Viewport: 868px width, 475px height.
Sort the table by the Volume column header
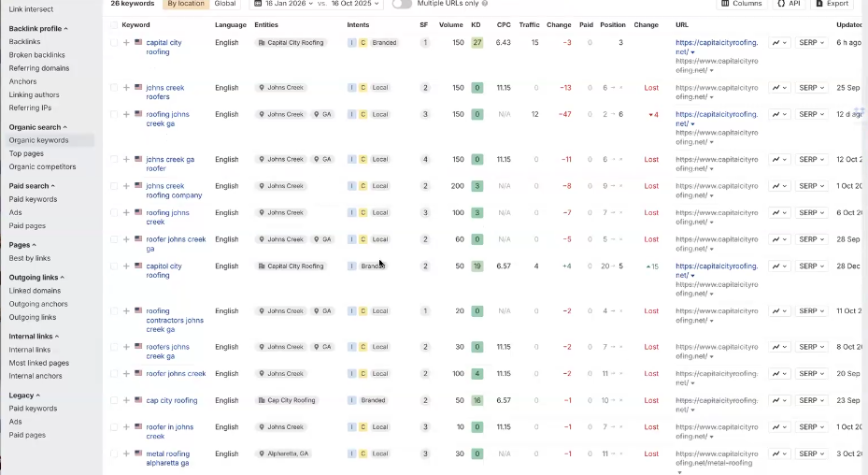[450, 25]
